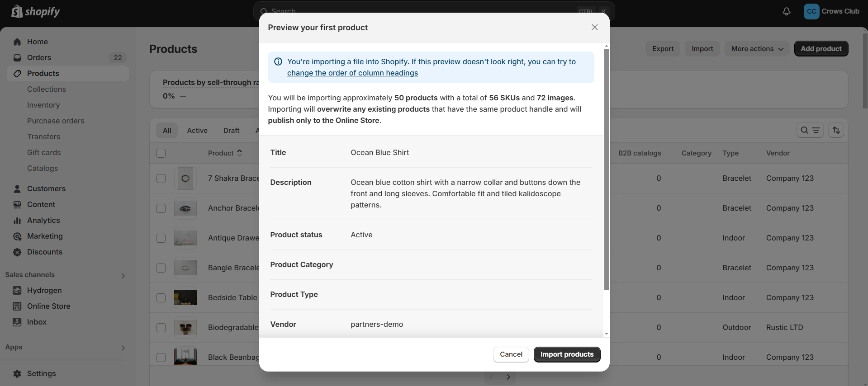Open Settings gear in sidebar
This screenshot has height=386, width=868.
17,373
